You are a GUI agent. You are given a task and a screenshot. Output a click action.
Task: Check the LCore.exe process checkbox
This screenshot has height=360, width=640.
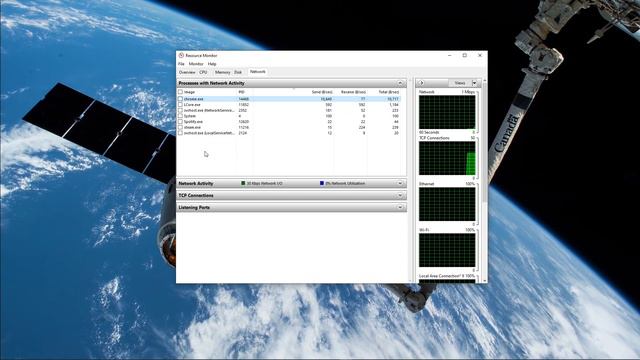click(x=180, y=104)
